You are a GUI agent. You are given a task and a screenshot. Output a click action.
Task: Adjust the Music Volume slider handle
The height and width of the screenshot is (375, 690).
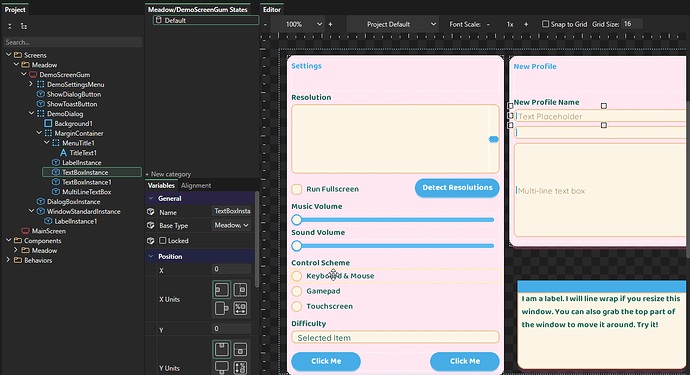tap(297, 220)
